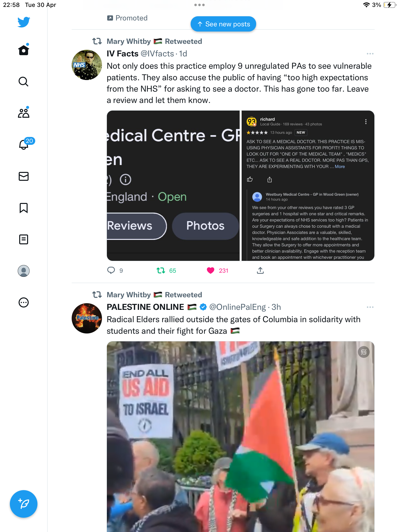Open the Communities people icon
The height and width of the screenshot is (532, 399).
click(24, 113)
